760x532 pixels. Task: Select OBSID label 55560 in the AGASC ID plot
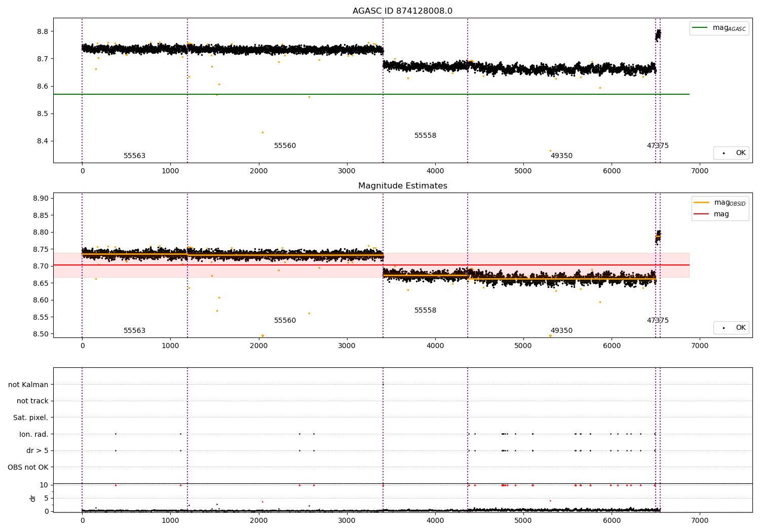pyautogui.click(x=285, y=146)
